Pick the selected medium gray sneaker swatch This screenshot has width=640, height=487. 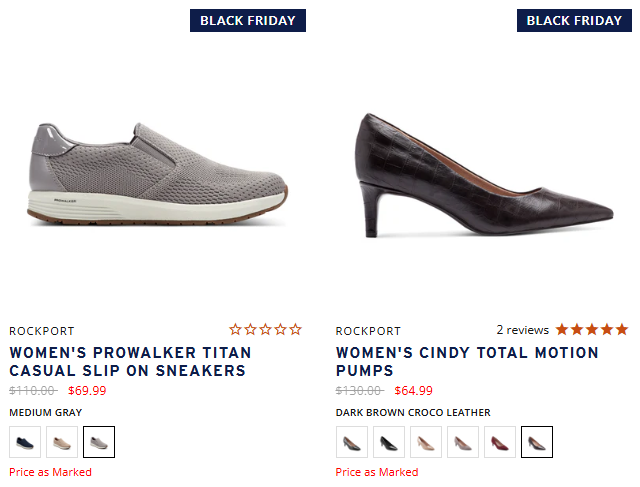(99, 441)
